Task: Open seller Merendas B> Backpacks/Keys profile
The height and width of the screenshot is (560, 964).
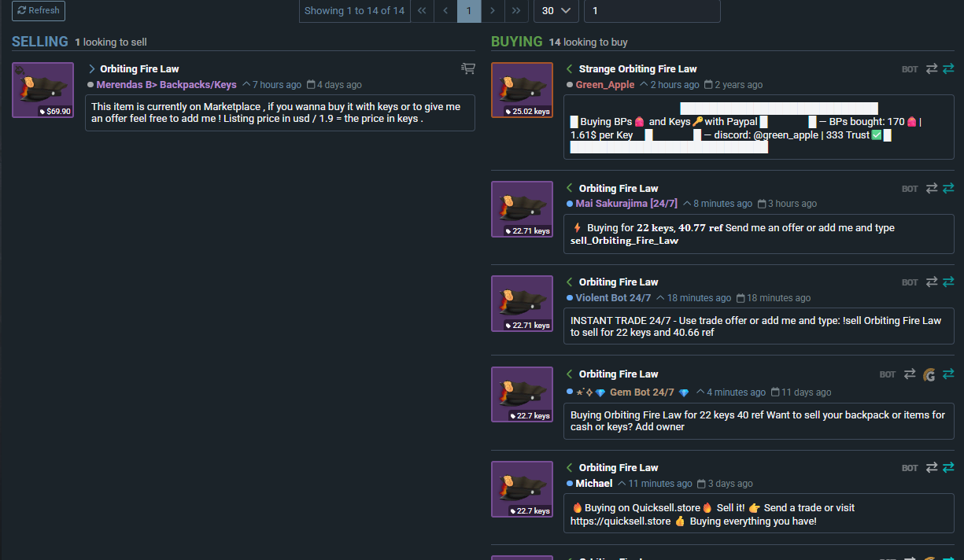Action: 166,85
